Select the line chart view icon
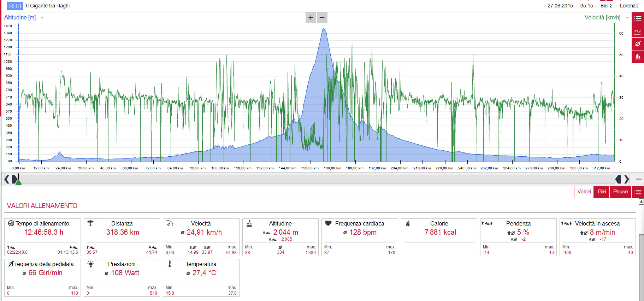This screenshot has width=644, height=301. pos(638,31)
